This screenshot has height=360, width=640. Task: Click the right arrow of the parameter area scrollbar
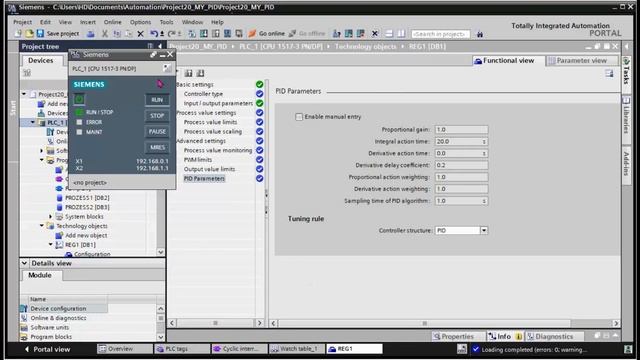tap(616, 323)
